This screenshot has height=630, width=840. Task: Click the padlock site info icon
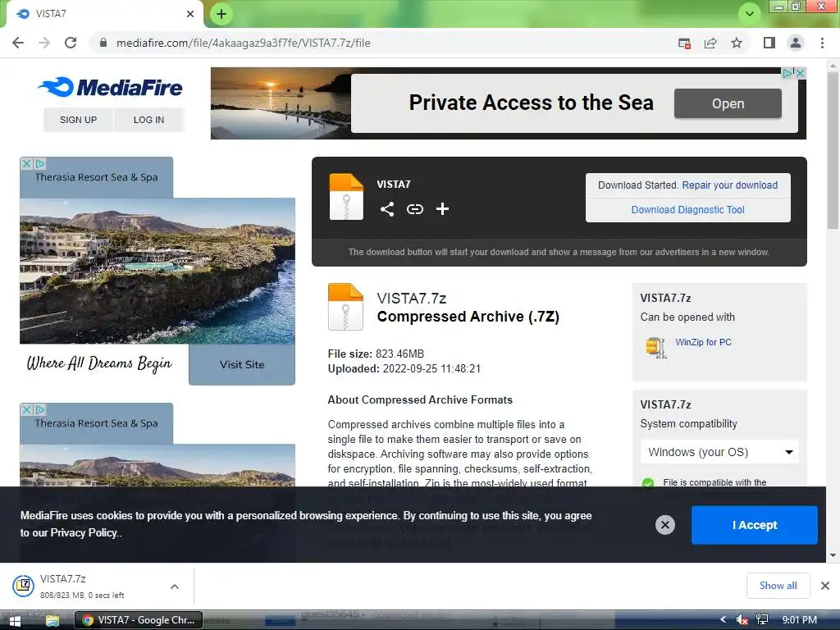pos(103,43)
